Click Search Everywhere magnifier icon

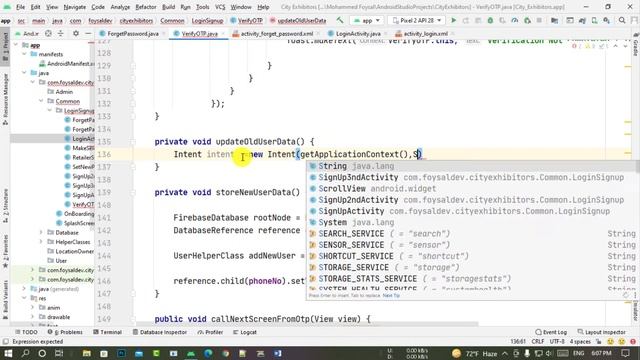[622, 20]
